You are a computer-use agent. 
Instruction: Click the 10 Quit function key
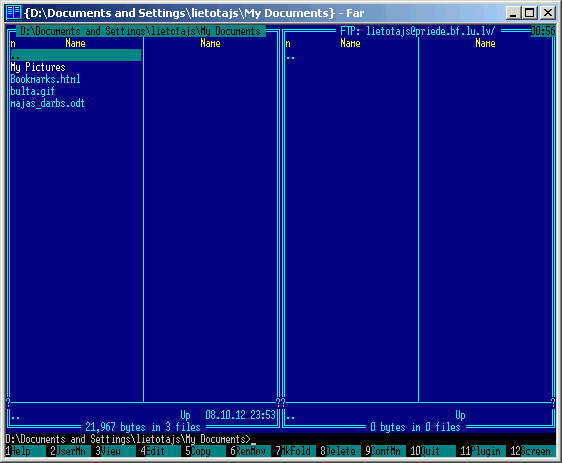click(433, 451)
